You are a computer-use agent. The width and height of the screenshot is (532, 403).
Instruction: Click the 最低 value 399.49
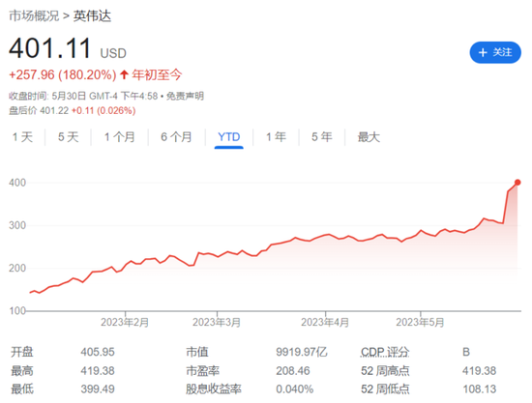click(x=98, y=389)
